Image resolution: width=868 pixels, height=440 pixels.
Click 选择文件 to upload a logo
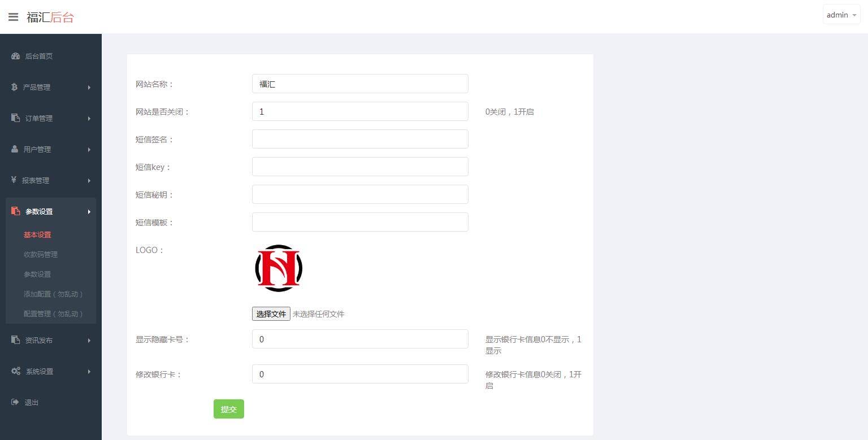point(271,313)
